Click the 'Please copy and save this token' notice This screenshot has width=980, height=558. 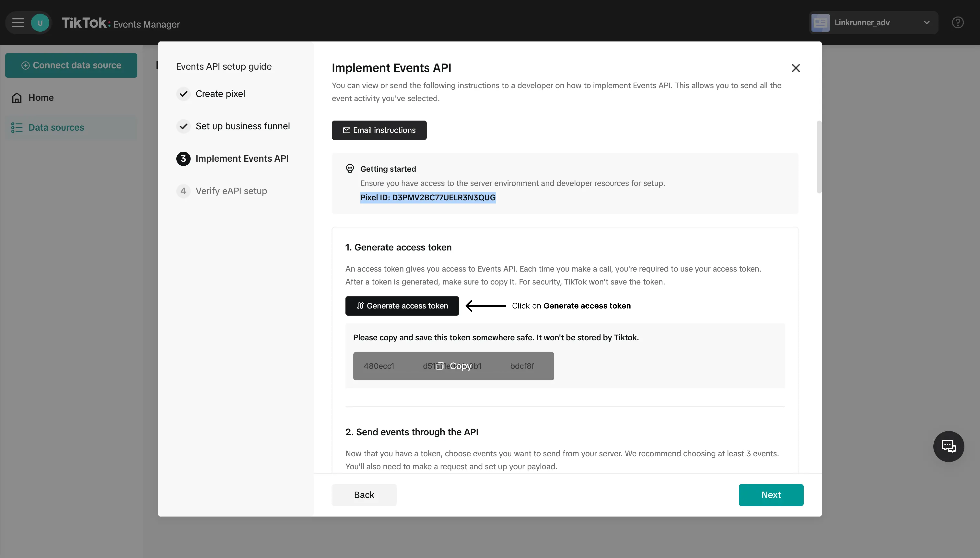tap(496, 338)
